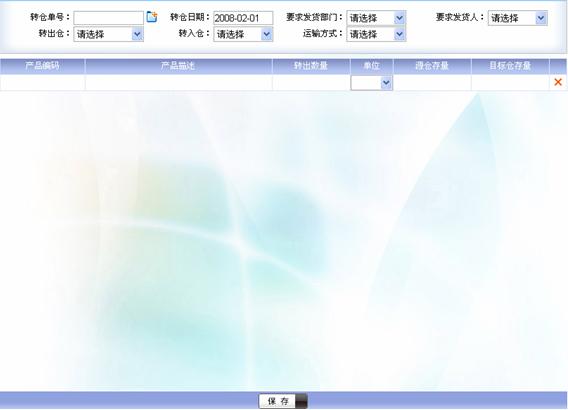The width and height of the screenshot is (568, 410).
Task: Expand the 转入仓 warehouse dropdown
Action: click(243, 34)
